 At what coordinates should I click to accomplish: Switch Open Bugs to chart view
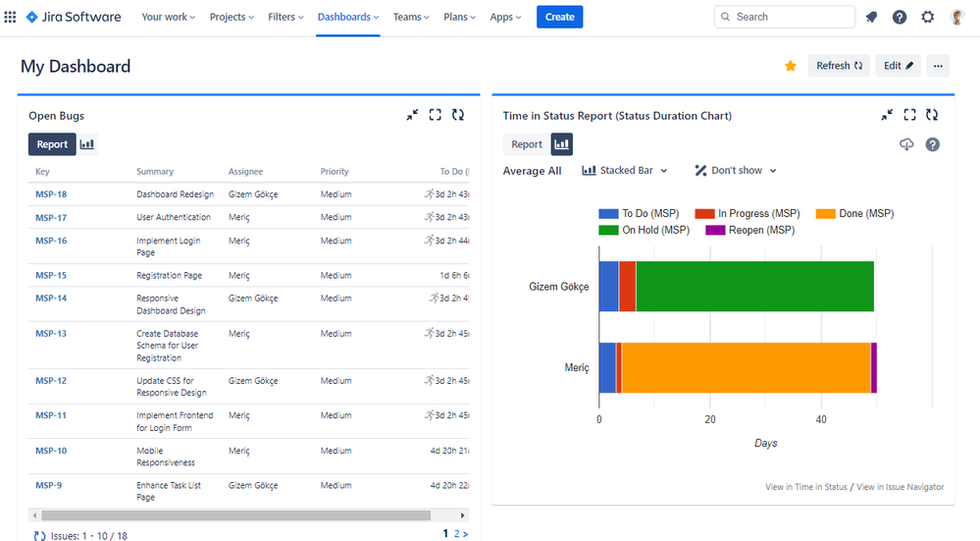(x=87, y=144)
